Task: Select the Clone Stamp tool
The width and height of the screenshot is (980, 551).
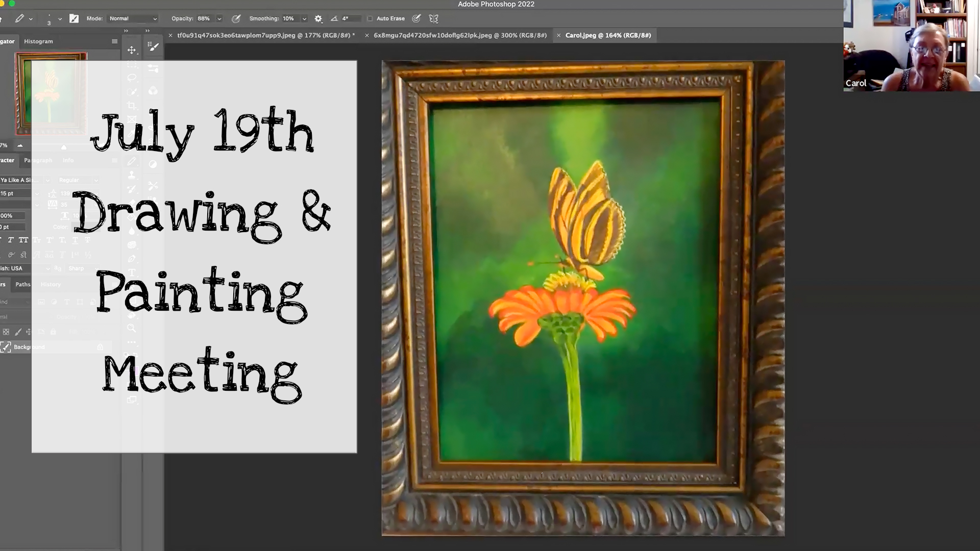Action: (x=132, y=175)
